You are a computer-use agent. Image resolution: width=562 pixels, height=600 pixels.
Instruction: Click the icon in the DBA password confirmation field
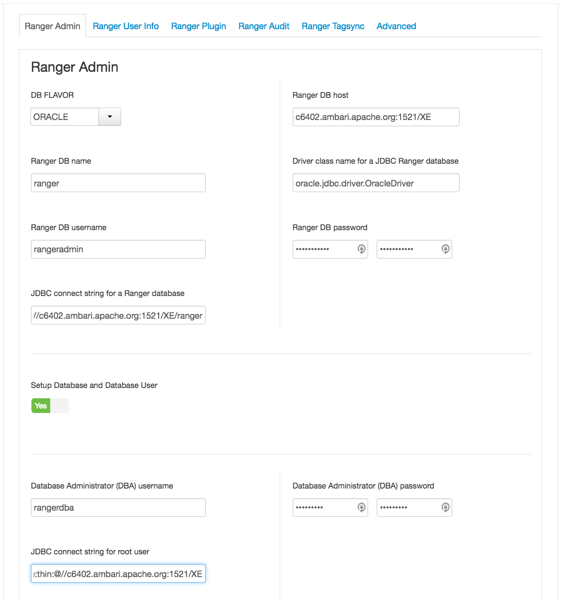click(x=445, y=507)
